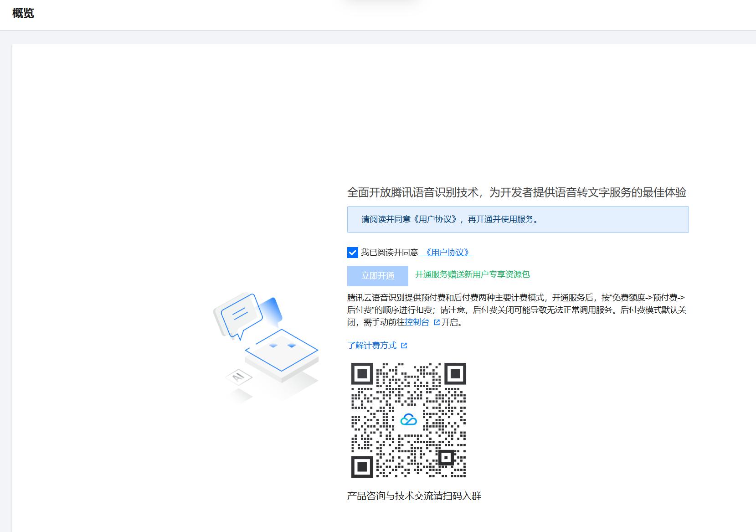Open the 控制台 link
Image resolution: width=756 pixels, height=532 pixels.
pos(417,322)
